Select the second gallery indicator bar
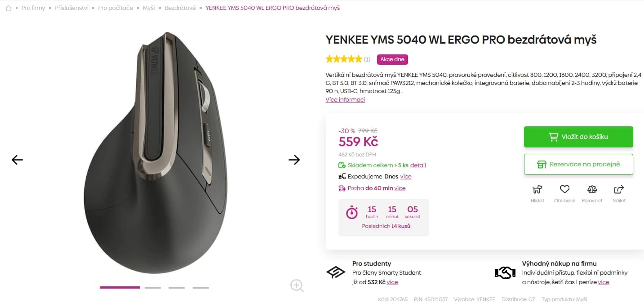 tap(153, 287)
